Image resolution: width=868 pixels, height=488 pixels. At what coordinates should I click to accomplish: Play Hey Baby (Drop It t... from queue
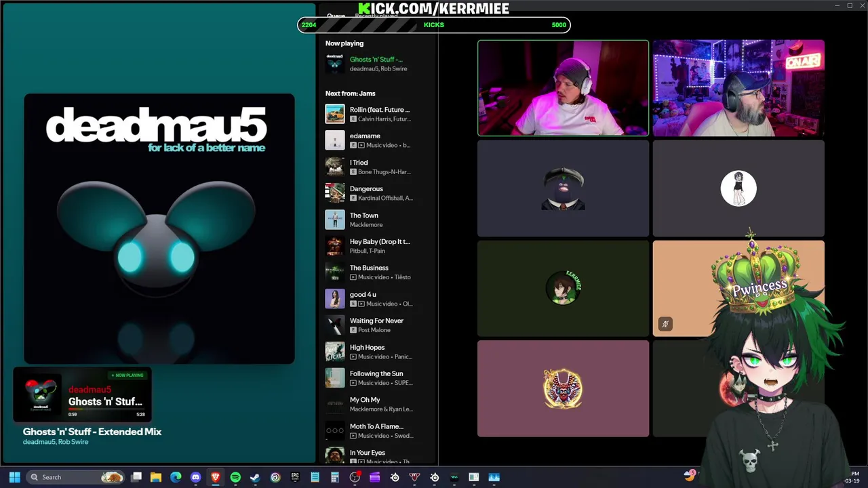[x=377, y=246]
